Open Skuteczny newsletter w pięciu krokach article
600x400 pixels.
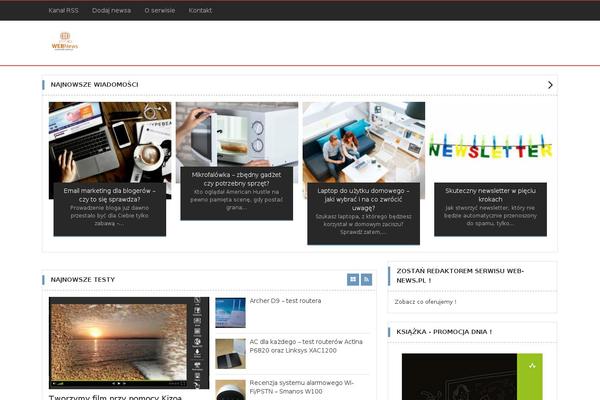tap(490, 194)
